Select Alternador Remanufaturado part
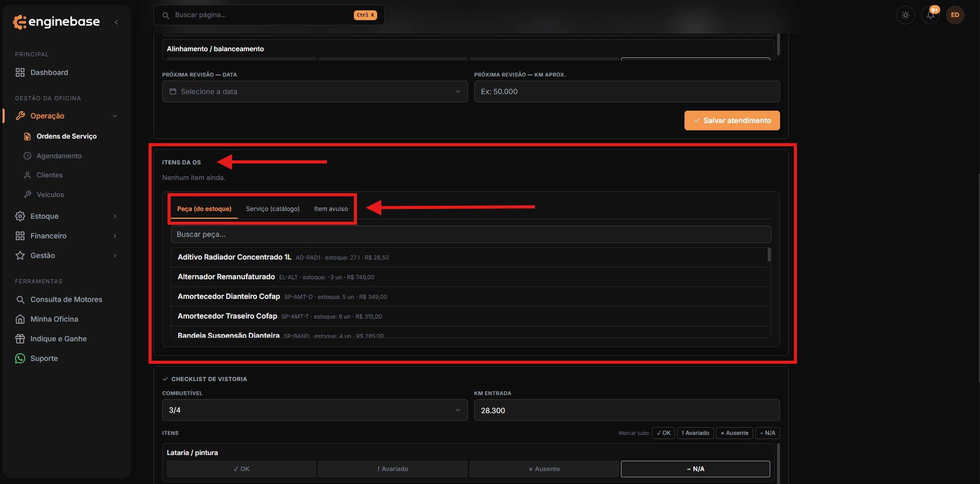Viewport: 980px width, 484px height. [470, 277]
